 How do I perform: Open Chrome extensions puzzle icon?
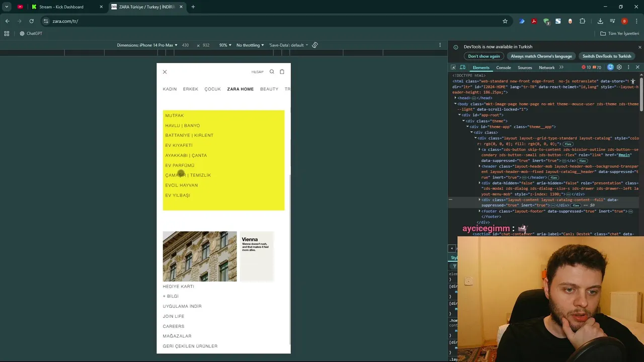(x=582, y=21)
